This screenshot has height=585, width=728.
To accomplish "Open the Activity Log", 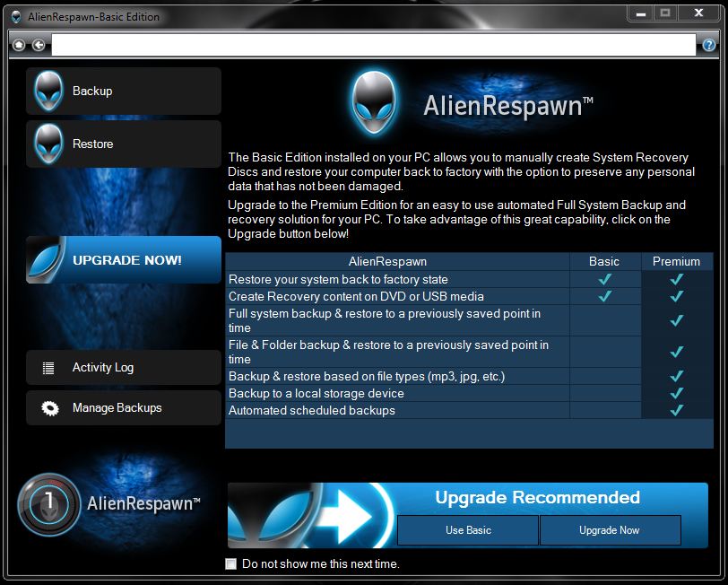I will pos(124,368).
